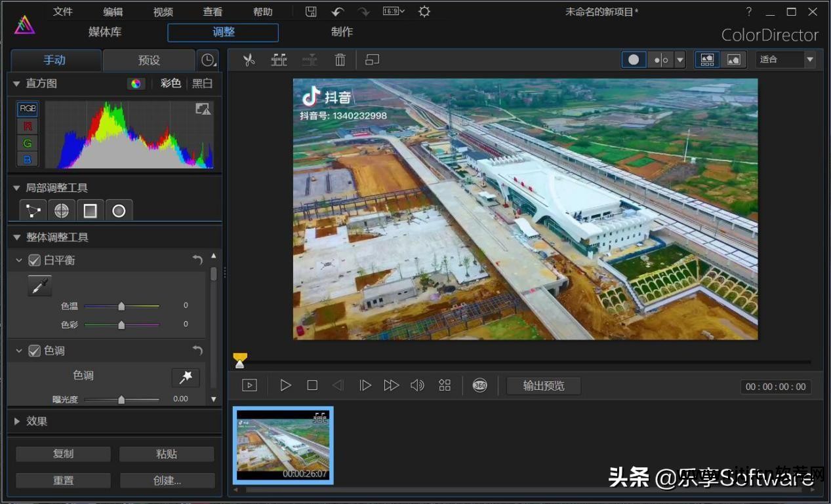Toggle the RGB histogram channel

(x=28, y=109)
